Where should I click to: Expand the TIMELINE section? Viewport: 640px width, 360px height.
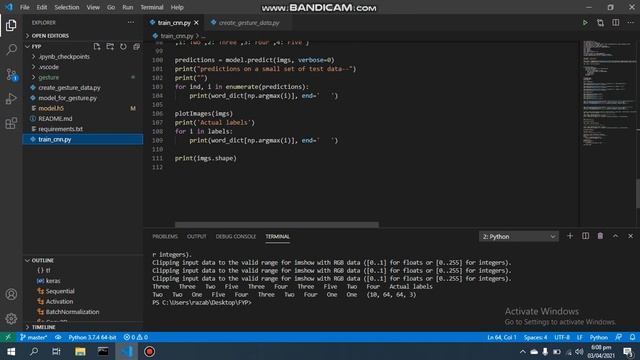pos(43,327)
